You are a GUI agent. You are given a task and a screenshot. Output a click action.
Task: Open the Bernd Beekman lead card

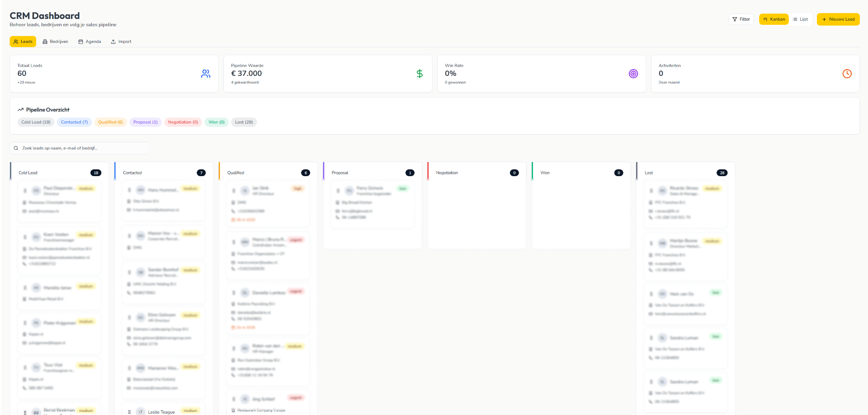click(59, 409)
